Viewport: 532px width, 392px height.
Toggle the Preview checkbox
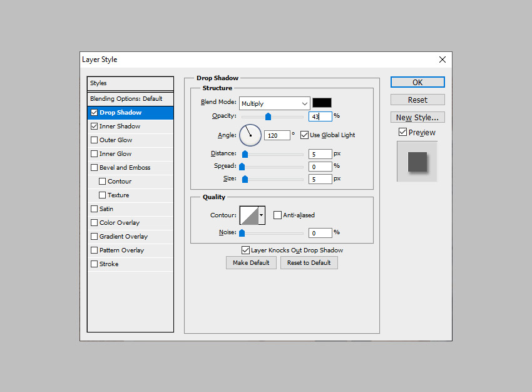pyautogui.click(x=402, y=133)
